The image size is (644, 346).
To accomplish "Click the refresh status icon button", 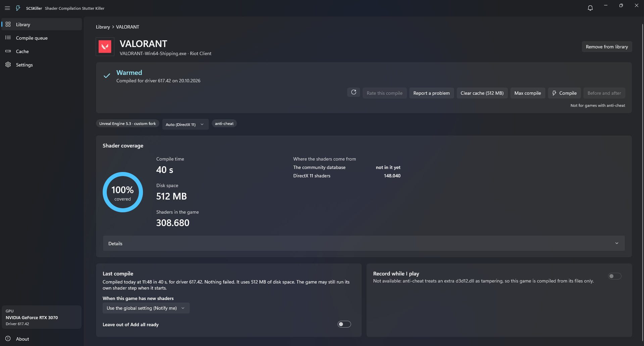I will click(x=354, y=92).
